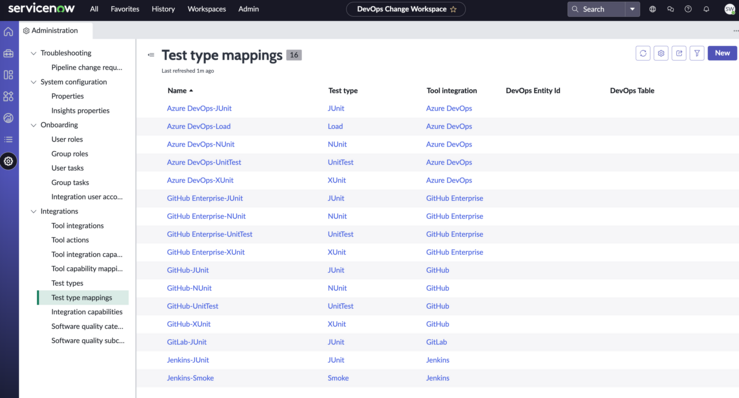The image size is (739, 398).
Task: Sort by the Test type column
Action: click(x=343, y=91)
